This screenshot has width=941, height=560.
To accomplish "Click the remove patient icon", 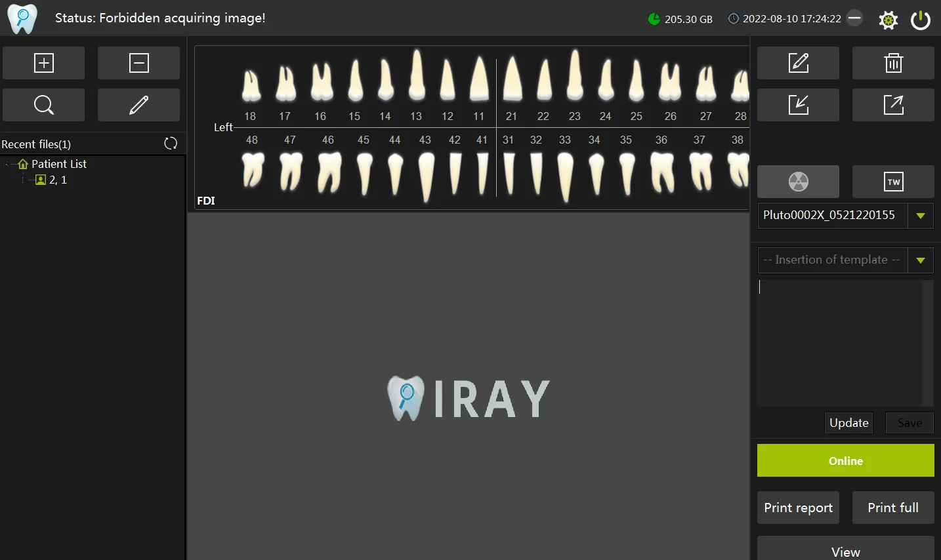I will tap(138, 63).
